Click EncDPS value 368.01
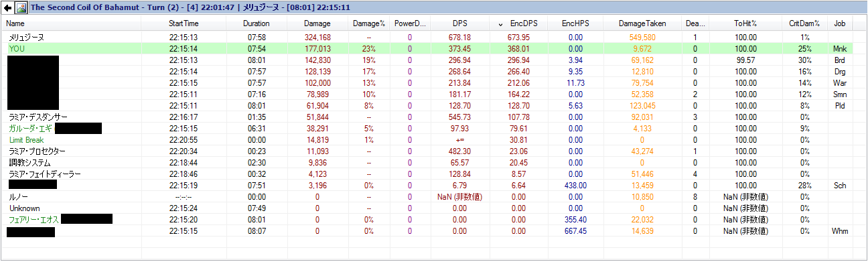Image resolution: width=868 pixels, height=264 pixels. click(519, 48)
